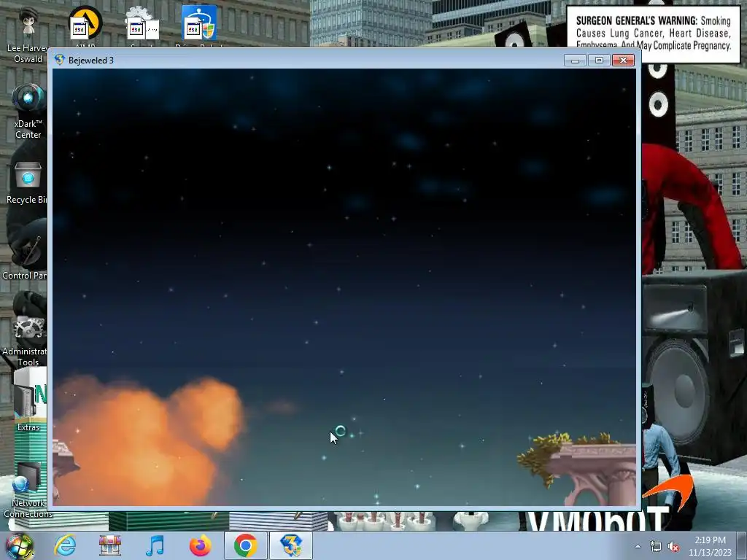Minimize the Bejeweled 3 window
This screenshot has width=747, height=560.
575,60
